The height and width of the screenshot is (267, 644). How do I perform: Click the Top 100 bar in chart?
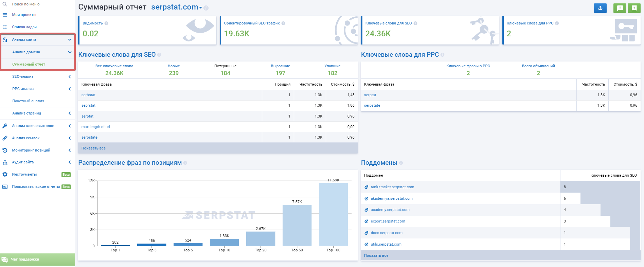click(x=333, y=214)
